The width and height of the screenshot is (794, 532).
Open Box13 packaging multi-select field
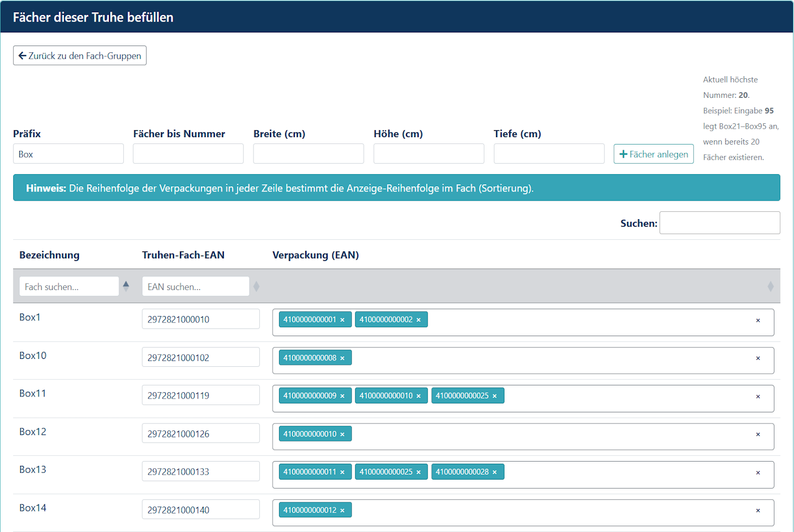point(625,474)
